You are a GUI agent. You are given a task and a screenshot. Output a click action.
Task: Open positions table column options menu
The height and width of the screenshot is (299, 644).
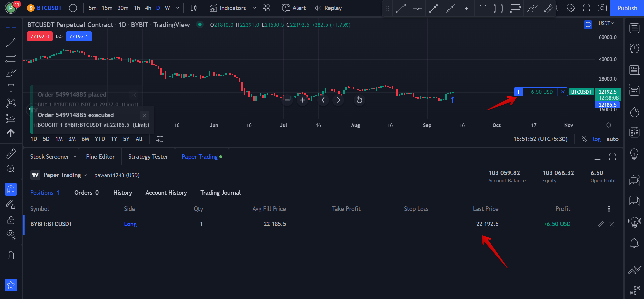[x=609, y=209]
